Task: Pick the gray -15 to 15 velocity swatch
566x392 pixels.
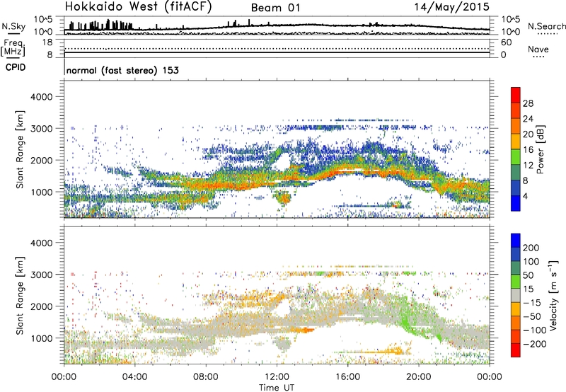Action: (516, 296)
